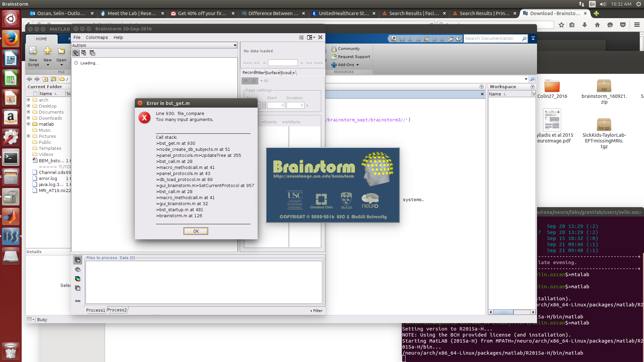Screen dimensions: 644x362
Task: Click the Request Support link
Action: [x=354, y=57]
